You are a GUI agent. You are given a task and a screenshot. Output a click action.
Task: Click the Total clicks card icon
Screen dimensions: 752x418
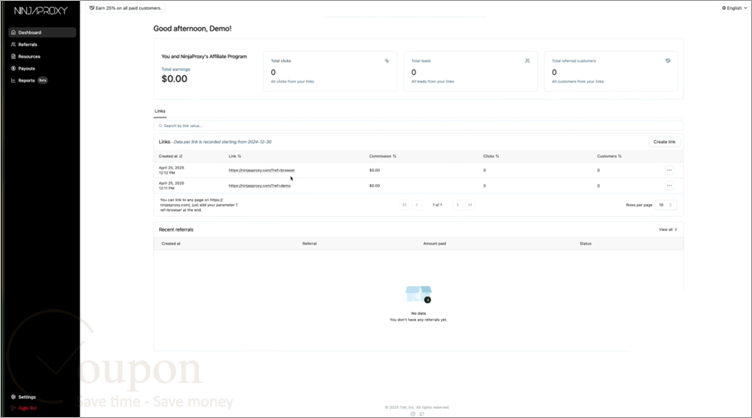click(x=387, y=61)
